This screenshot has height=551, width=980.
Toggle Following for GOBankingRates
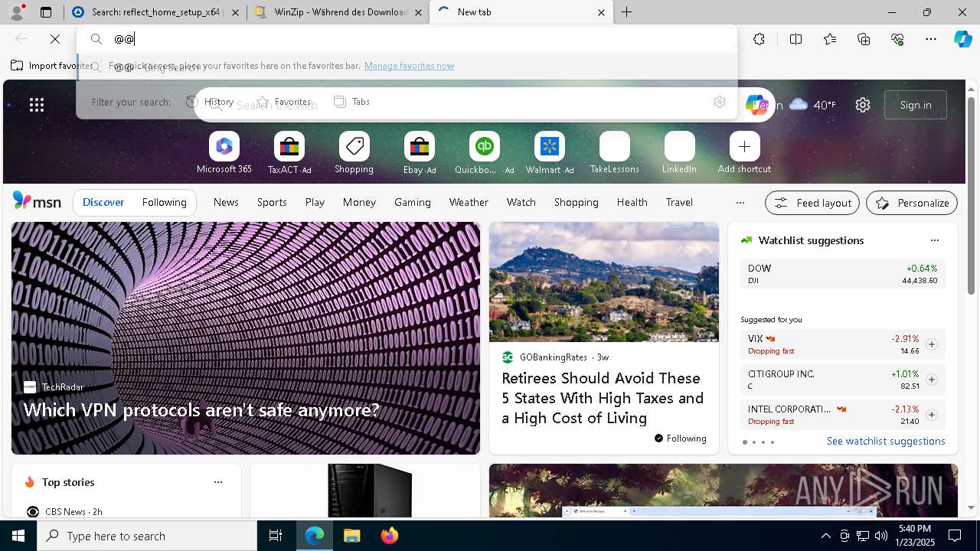tap(680, 439)
